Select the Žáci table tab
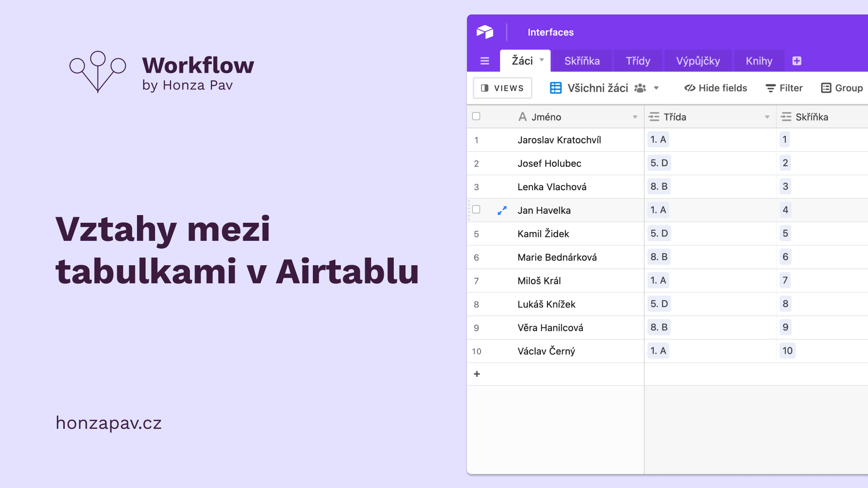This screenshot has height=488, width=868. 522,61
